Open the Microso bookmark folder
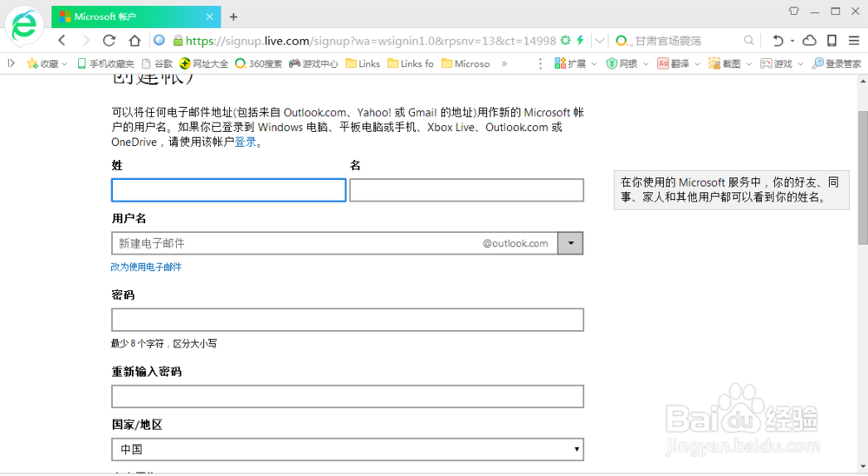This screenshot has height=476, width=868. tap(465, 63)
